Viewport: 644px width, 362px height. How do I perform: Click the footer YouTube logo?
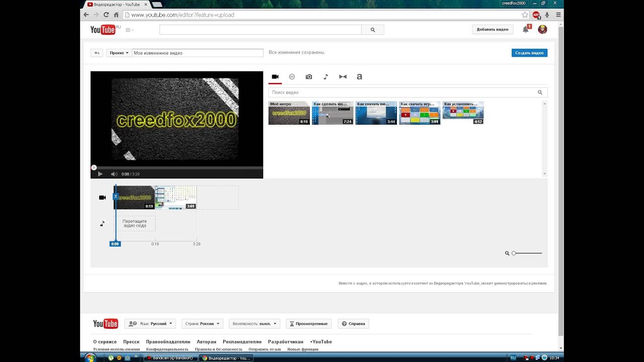pos(106,324)
